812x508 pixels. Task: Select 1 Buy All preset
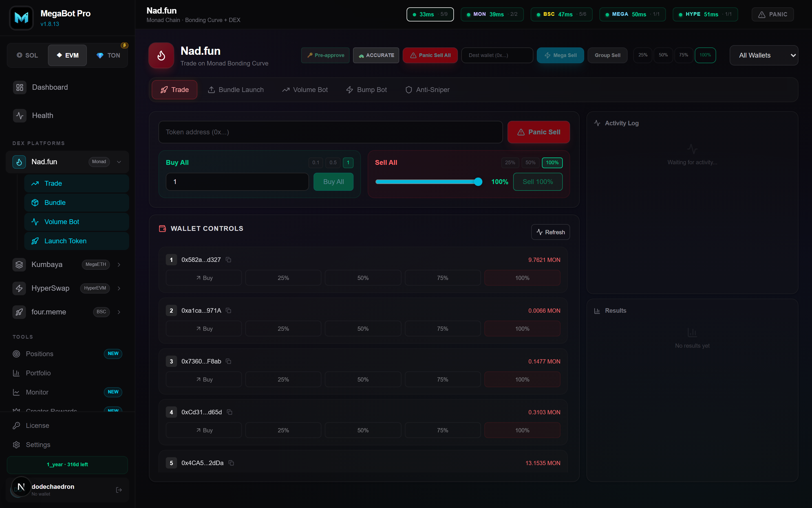tap(348, 163)
